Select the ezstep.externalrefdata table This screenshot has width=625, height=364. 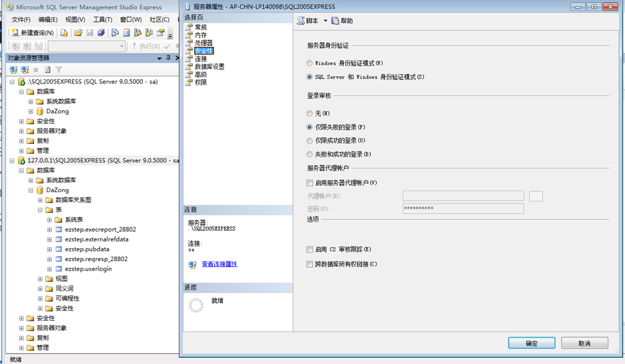tap(96, 240)
